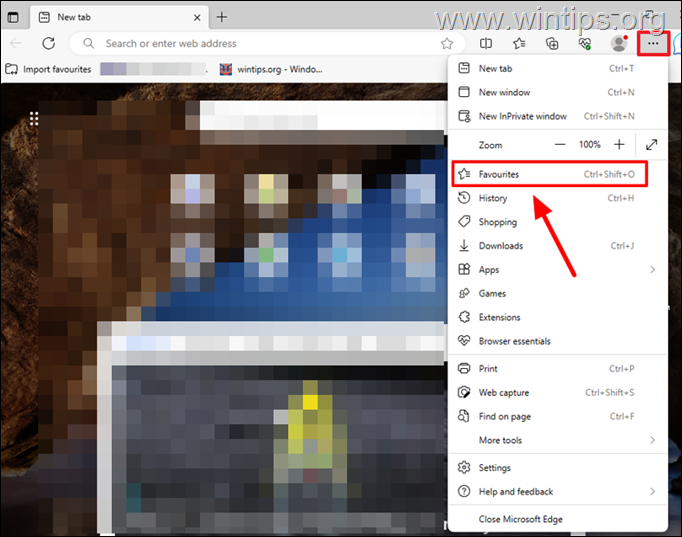682x537 pixels.
Task: Increase zoom with the plus button
Action: (619, 144)
